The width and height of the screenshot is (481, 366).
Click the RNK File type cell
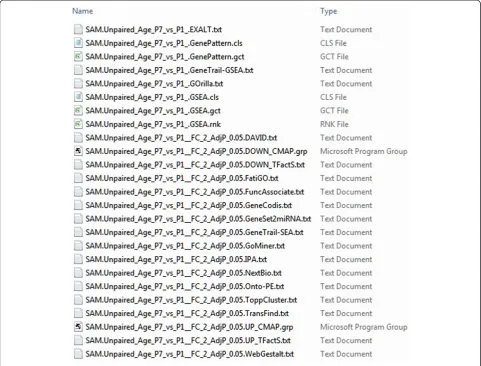pyautogui.click(x=334, y=124)
